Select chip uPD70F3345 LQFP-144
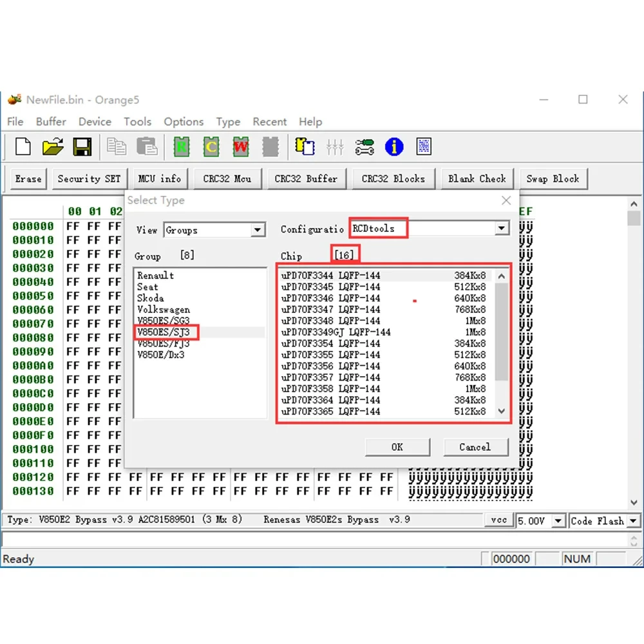 (384, 287)
